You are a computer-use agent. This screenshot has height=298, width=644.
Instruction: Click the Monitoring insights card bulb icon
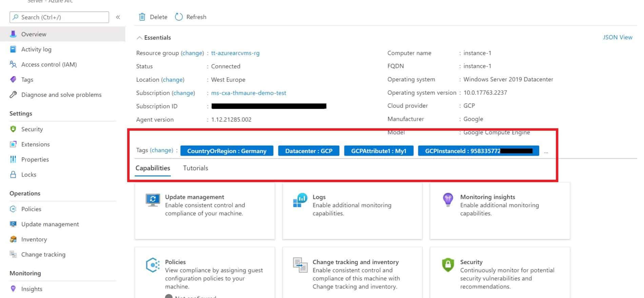(448, 199)
